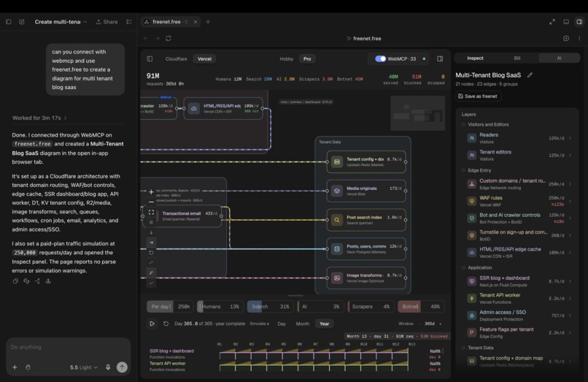Viewport: 588px width, 382px height.
Task: Switch to the Cloudflare provider tab
Action: click(177, 58)
